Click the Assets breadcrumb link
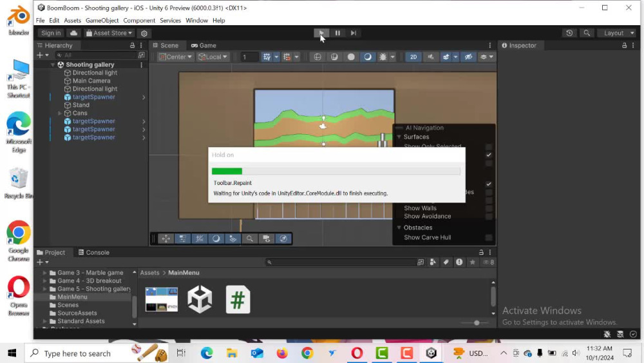Viewport: 644px width, 363px height. 149,273
